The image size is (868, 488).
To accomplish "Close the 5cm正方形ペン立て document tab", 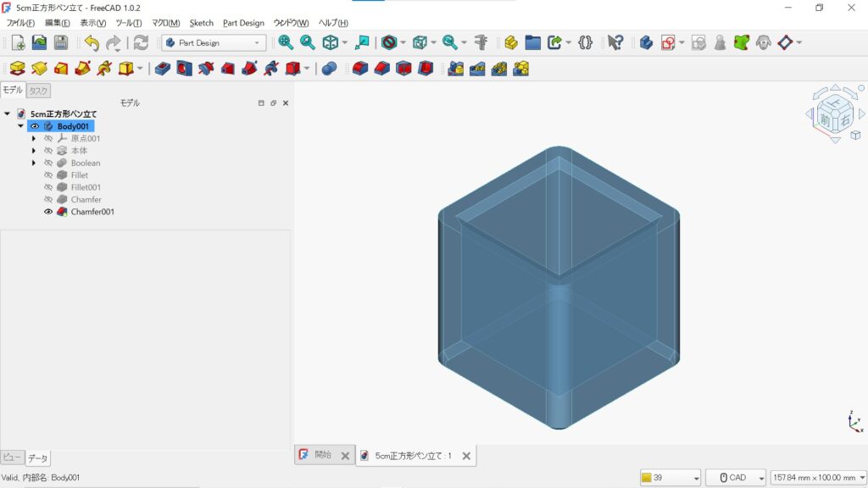I will click(x=466, y=456).
